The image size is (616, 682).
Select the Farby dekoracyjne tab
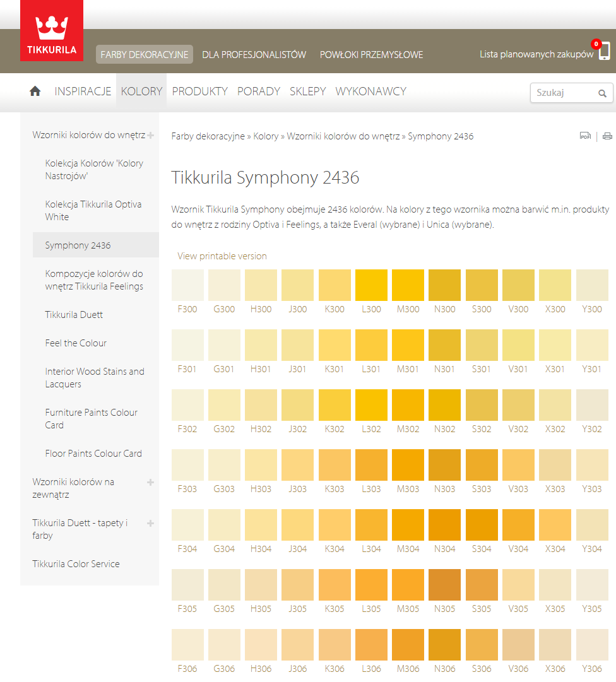point(145,55)
